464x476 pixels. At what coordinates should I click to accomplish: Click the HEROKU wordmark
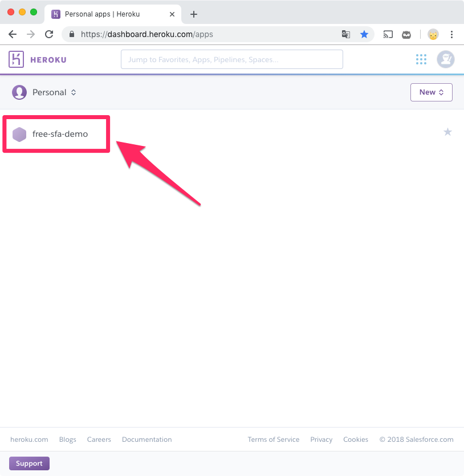(x=48, y=60)
